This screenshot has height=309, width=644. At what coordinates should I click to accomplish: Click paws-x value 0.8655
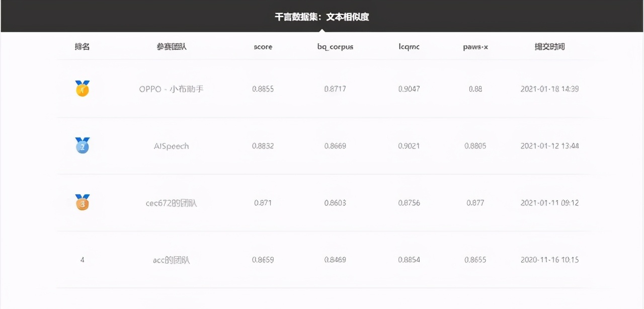pyautogui.click(x=475, y=260)
